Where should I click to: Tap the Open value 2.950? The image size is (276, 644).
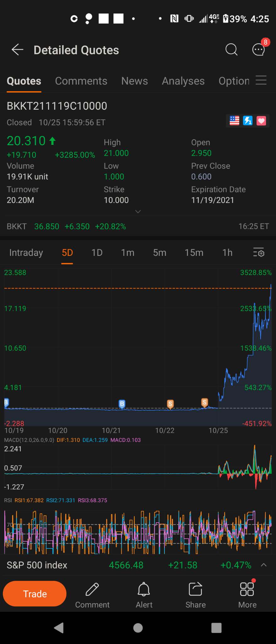[x=201, y=153]
